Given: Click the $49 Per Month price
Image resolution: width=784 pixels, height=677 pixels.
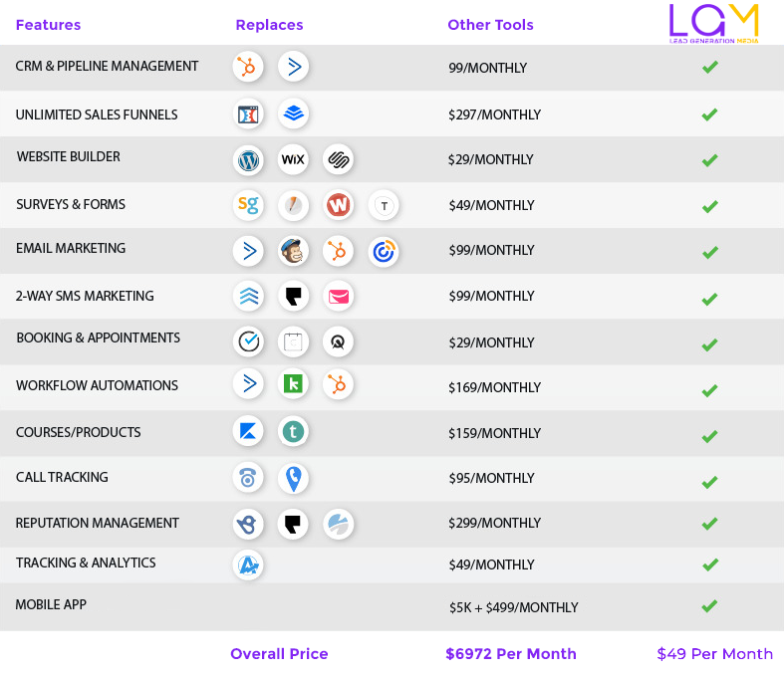Looking at the screenshot, I should tap(714, 654).
